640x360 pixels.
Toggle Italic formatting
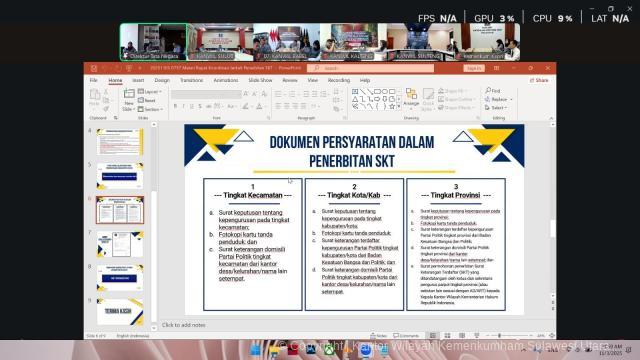pos(184,106)
